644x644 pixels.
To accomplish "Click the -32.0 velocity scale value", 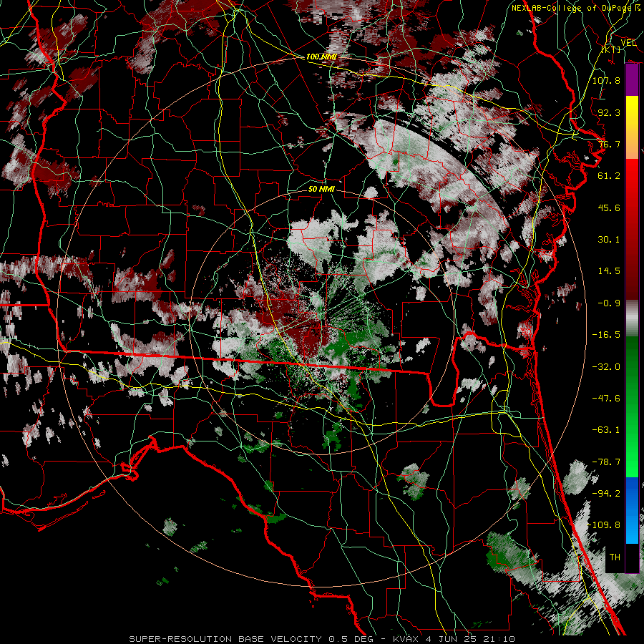I will coord(606,367).
